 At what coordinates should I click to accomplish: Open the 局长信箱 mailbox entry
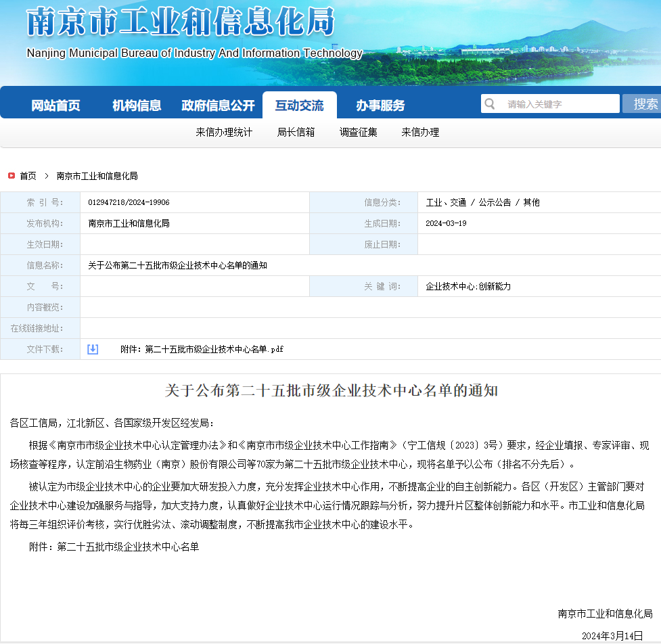[x=295, y=133]
